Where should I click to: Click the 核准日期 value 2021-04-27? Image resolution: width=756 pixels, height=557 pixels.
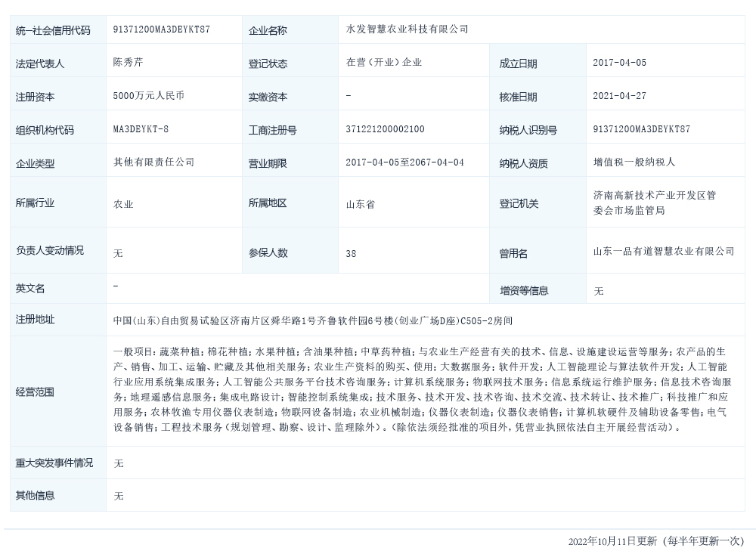pos(620,96)
